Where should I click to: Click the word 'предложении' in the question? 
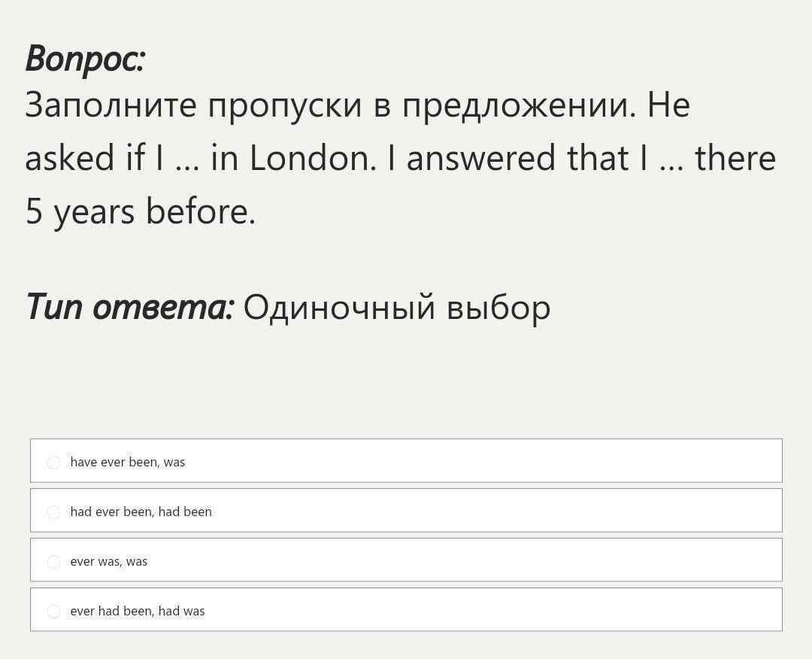[520, 105]
